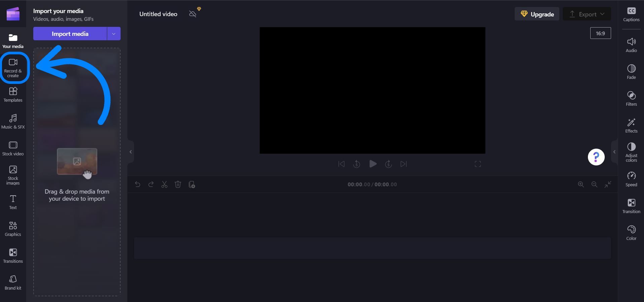Rename the Untitled video title field

point(158,14)
